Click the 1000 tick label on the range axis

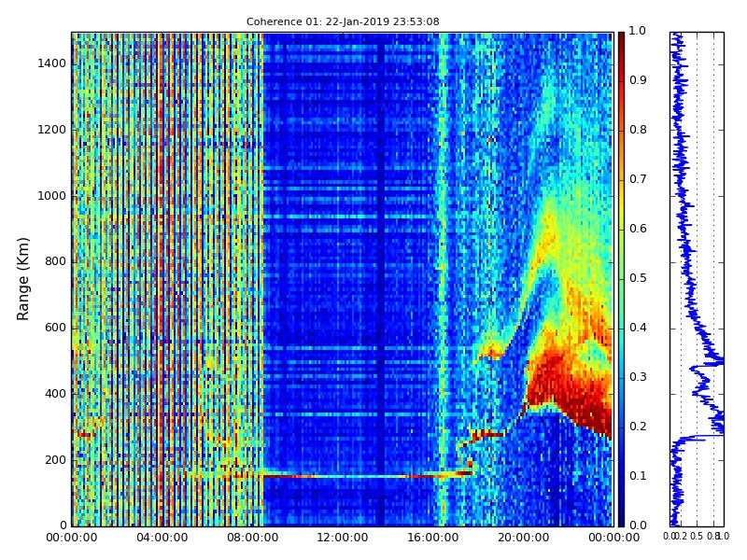click(x=52, y=196)
